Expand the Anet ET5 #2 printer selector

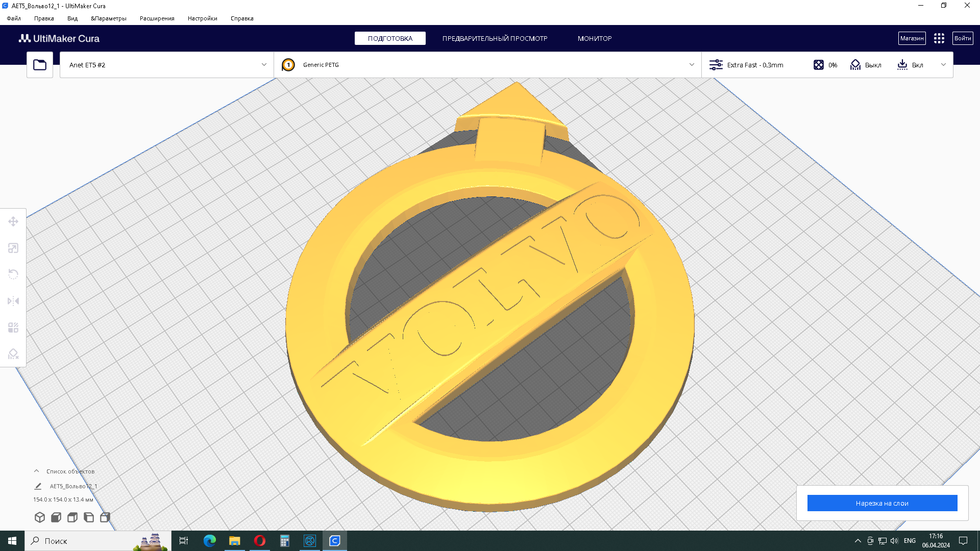click(x=167, y=65)
